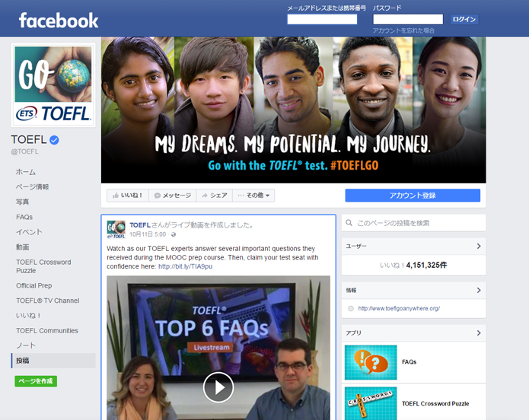Expand the ユーザー section chevron
The width and height of the screenshot is (529, 420).
[479, 247]
